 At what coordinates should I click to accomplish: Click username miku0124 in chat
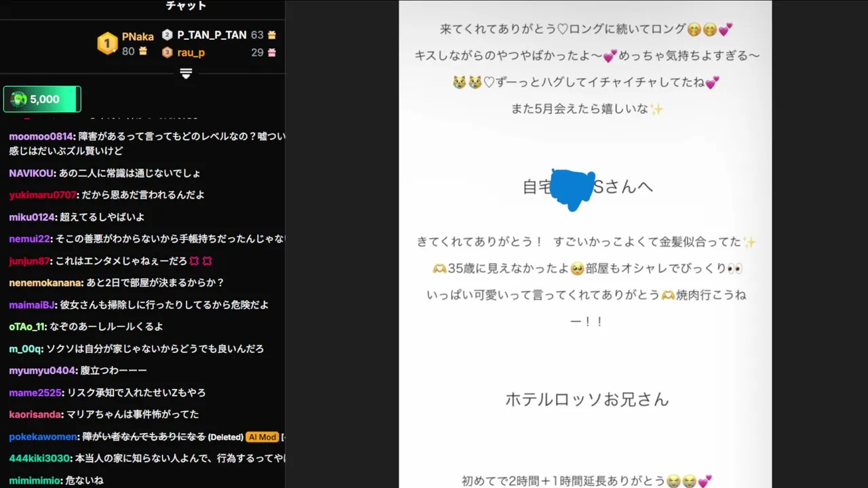click(33, 217)
